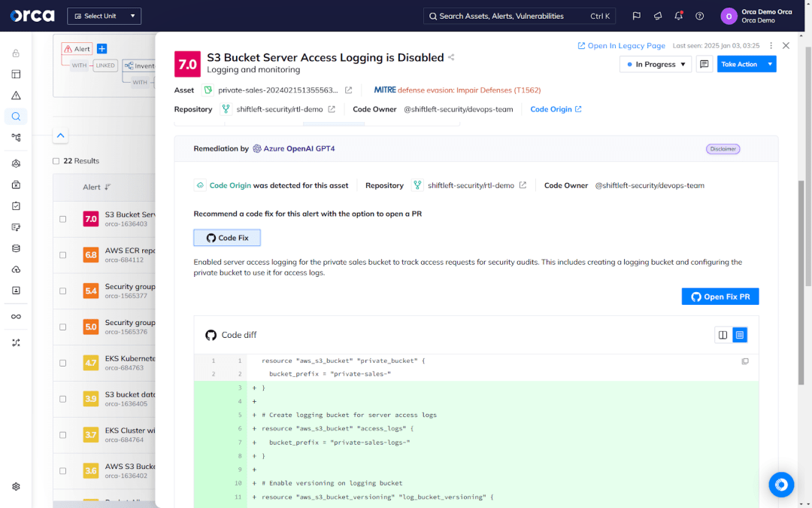
Task: Copy the code diff
Action: 745,361
